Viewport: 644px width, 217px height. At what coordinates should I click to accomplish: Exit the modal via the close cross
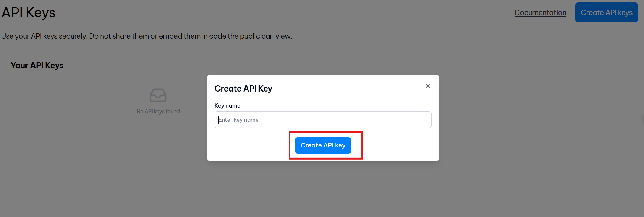coord(428,86)
